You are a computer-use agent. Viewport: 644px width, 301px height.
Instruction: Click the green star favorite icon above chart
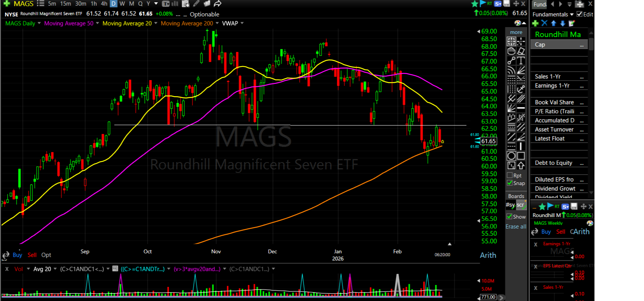(x=475, y=4)
